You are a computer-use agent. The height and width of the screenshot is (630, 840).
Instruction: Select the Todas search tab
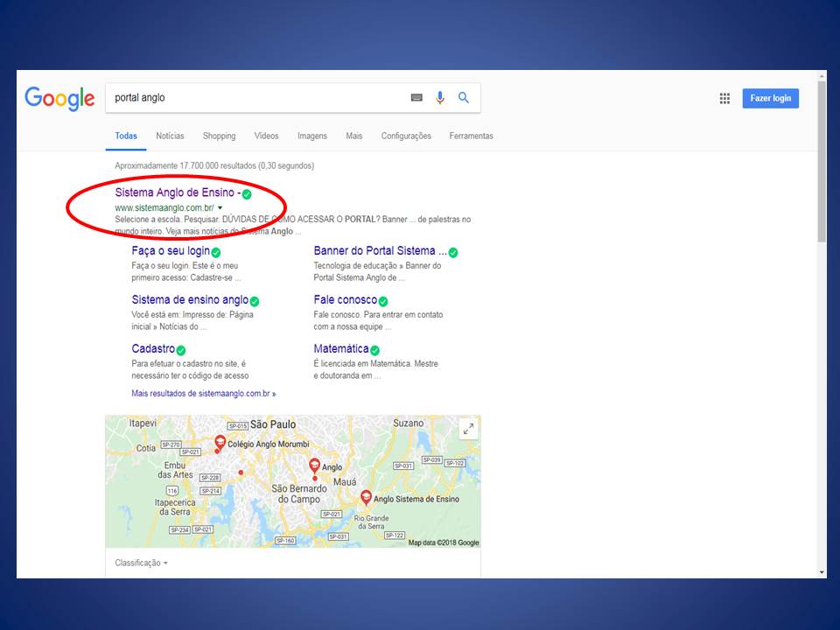(126, 136)
